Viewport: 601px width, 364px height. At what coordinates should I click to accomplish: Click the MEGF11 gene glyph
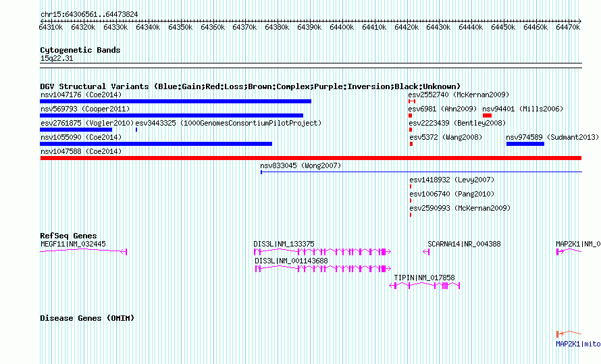coord(84,251)
